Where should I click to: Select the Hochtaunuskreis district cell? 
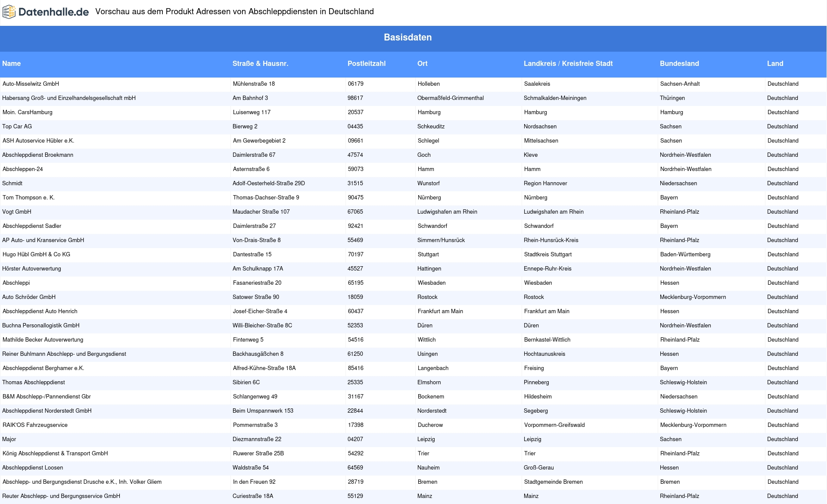click(544, 354)
